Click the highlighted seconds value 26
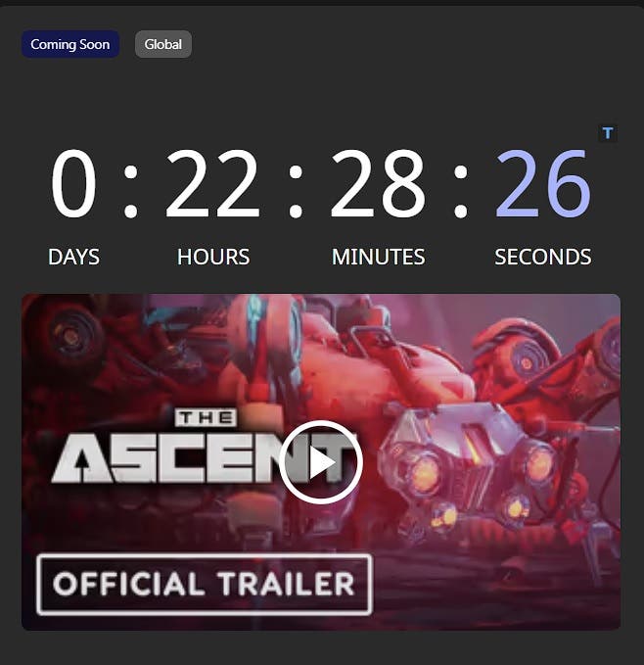 pyautogui.click(x=543, y=183)
